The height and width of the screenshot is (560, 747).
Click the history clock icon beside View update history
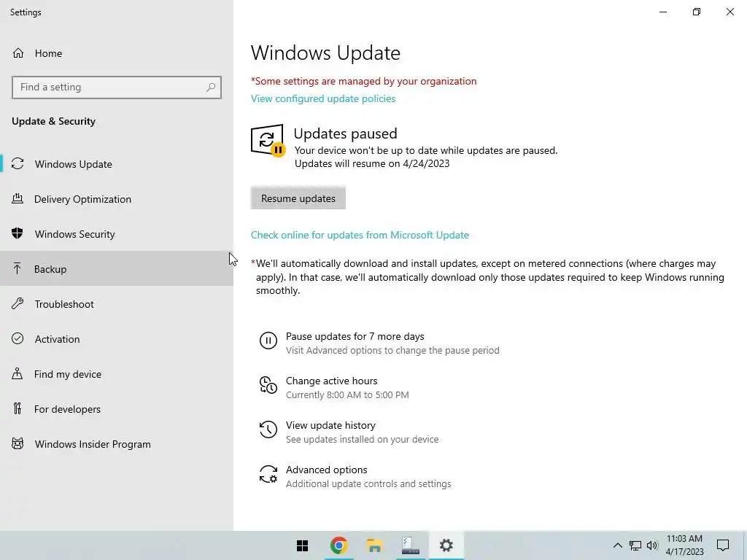coord(268,429)
